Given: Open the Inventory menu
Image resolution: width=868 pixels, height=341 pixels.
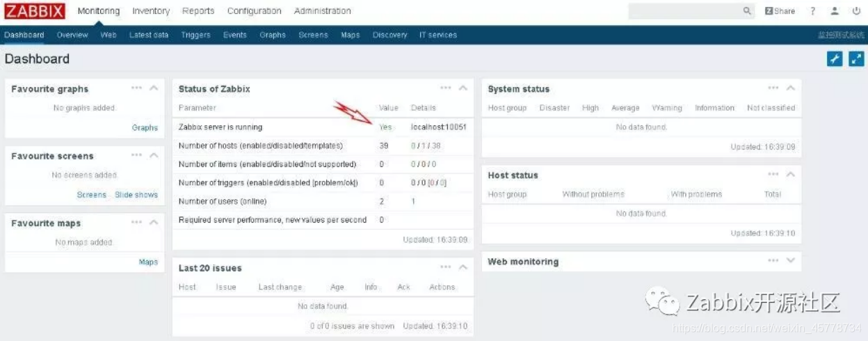Looking at the screenshot, I should [151, 11].
